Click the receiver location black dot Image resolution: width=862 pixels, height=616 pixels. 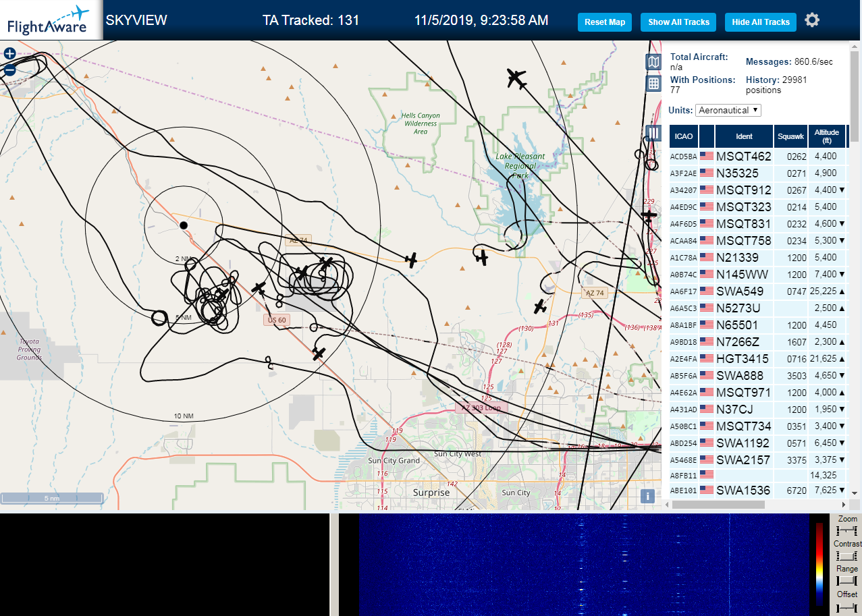tap(183, 225)
